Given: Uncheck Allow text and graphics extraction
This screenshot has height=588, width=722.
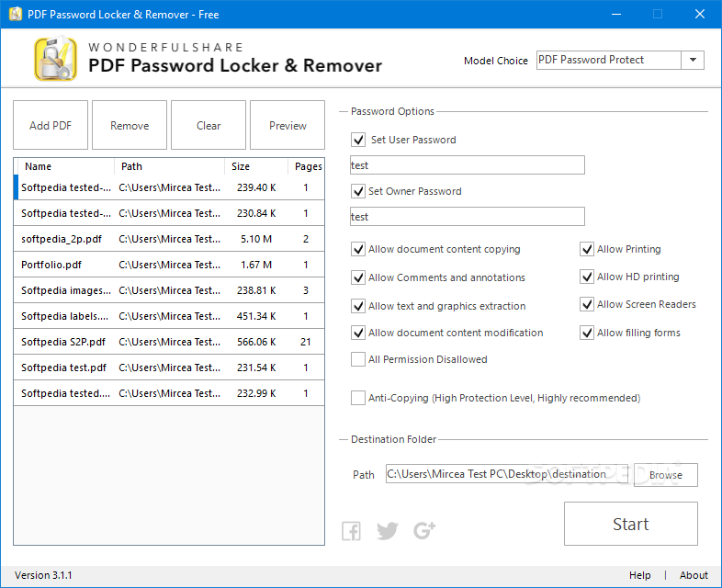Looking at the screenshot, I should pos(358,306).
